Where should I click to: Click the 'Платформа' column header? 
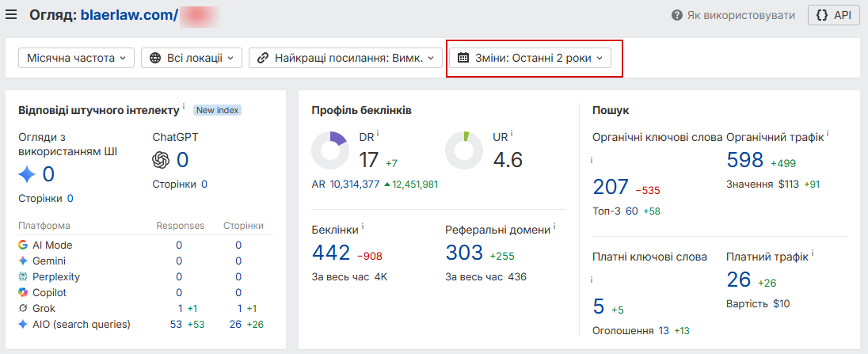pyautogui.click(x=44, y=226)
